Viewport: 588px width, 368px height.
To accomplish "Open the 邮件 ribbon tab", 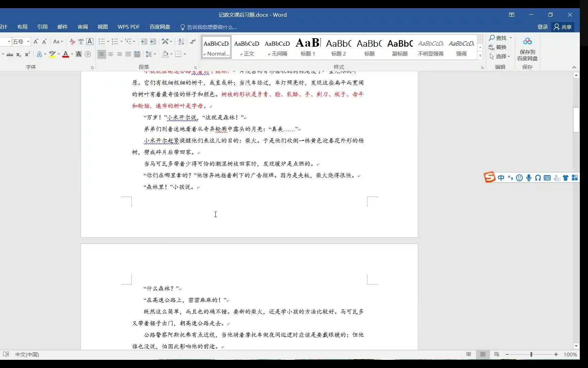I will pyautogui.click(x=62, y=27).
